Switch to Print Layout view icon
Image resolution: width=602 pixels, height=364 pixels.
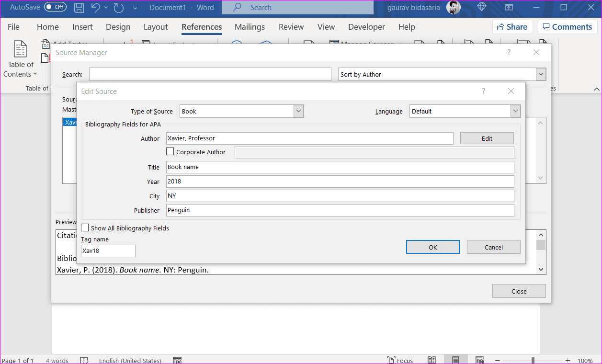click(x=455, y=360)
